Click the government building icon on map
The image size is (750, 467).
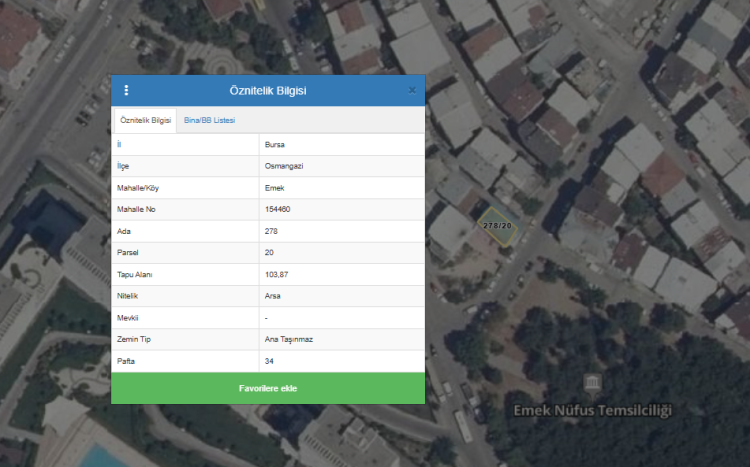[593, 384]
